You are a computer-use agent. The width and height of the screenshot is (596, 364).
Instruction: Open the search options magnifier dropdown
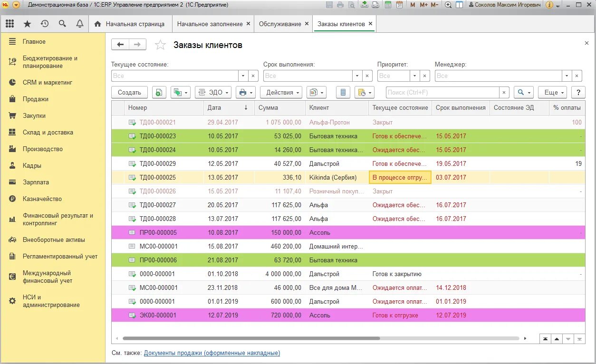coord(523,92)
